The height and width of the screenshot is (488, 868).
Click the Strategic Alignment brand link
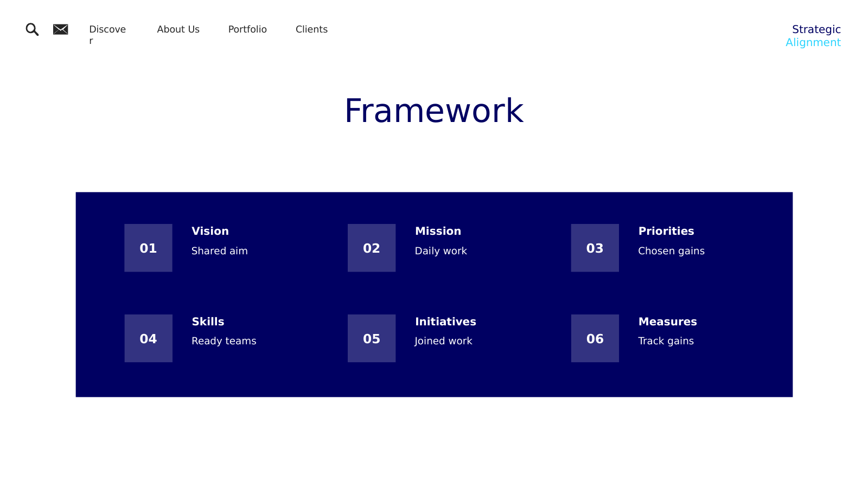click(x=813, y=36)
